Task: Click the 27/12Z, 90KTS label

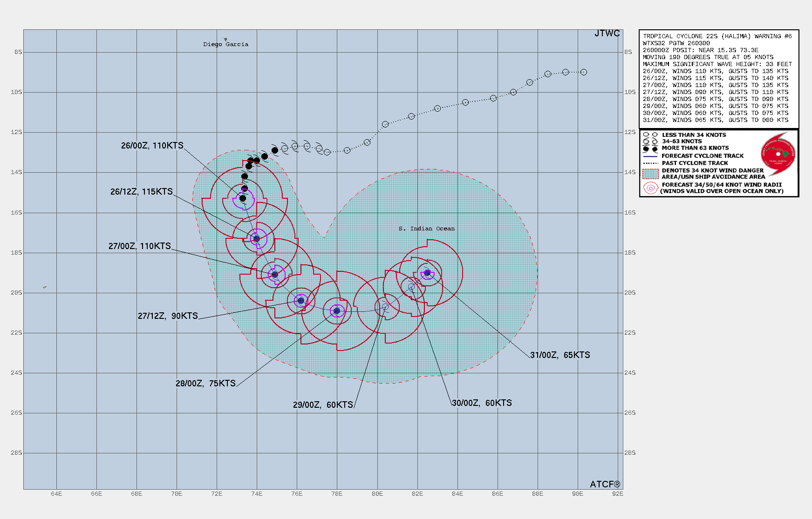Action: click(168, 316)
